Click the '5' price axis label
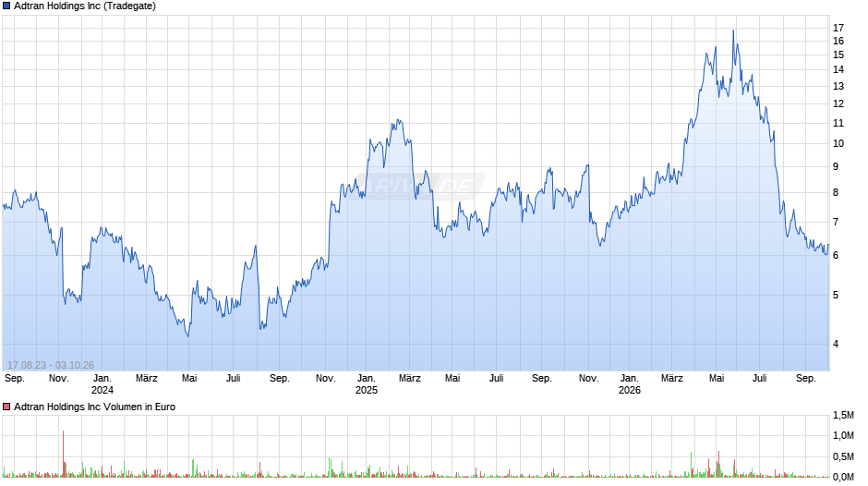Viewport: 868px width, 486px height. click(836, 296)
